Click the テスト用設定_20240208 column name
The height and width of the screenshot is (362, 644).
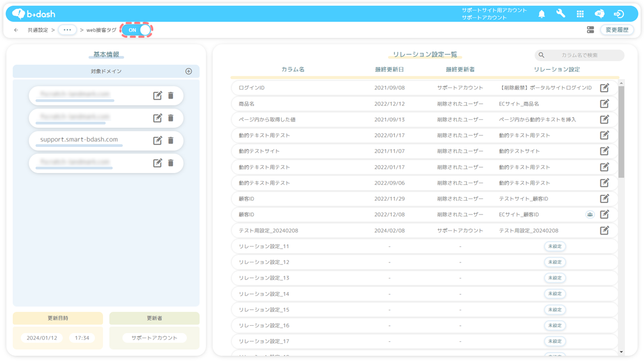pyautogui.click(x=268, y=231)
